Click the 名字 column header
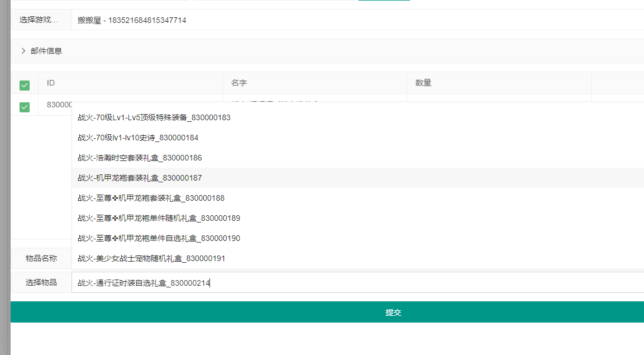This screenshot has width=644, height=355. (x=239, y=83)
